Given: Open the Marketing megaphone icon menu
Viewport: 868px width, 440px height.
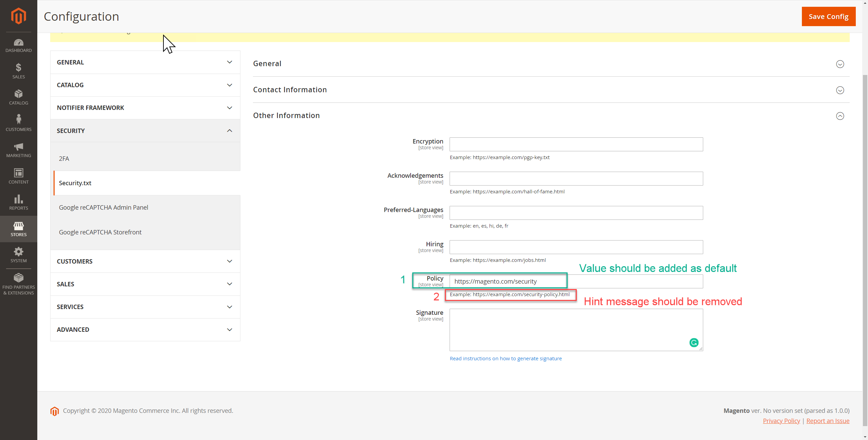Looking at the screenshot, I should tap(18, 150).
